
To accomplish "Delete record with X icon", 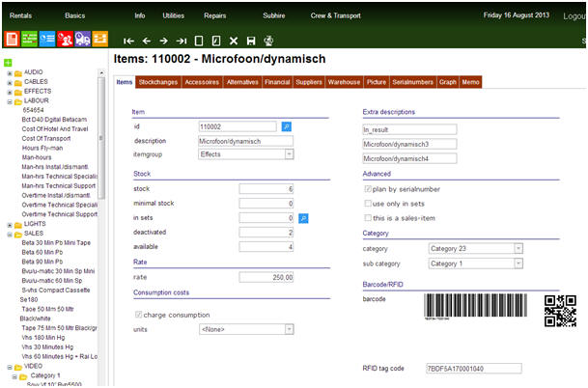I will tap(234, 41).
